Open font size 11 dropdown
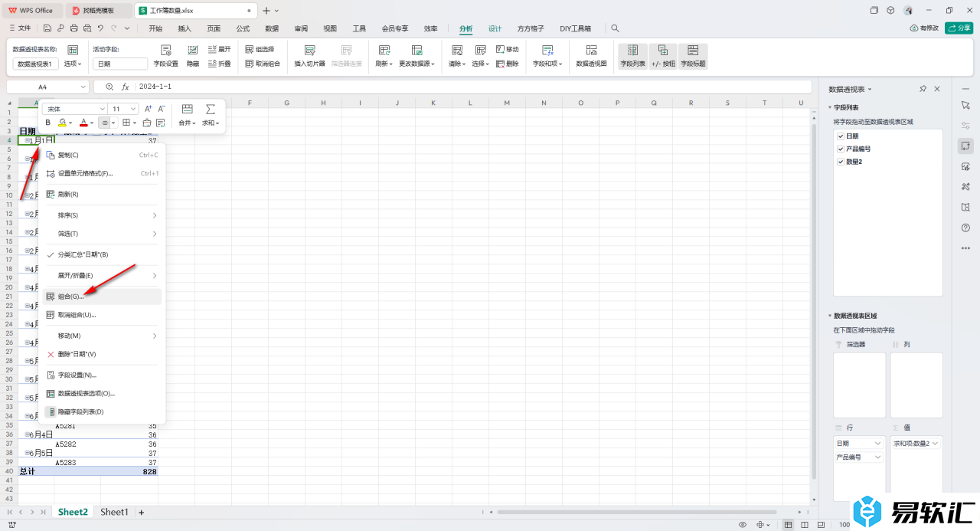 (133, 109)
